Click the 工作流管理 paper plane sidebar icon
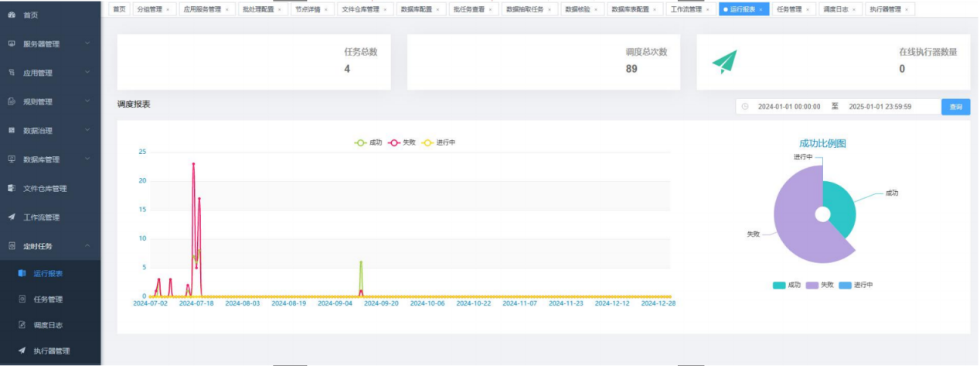980x366 pixels. tap(12, 217)
